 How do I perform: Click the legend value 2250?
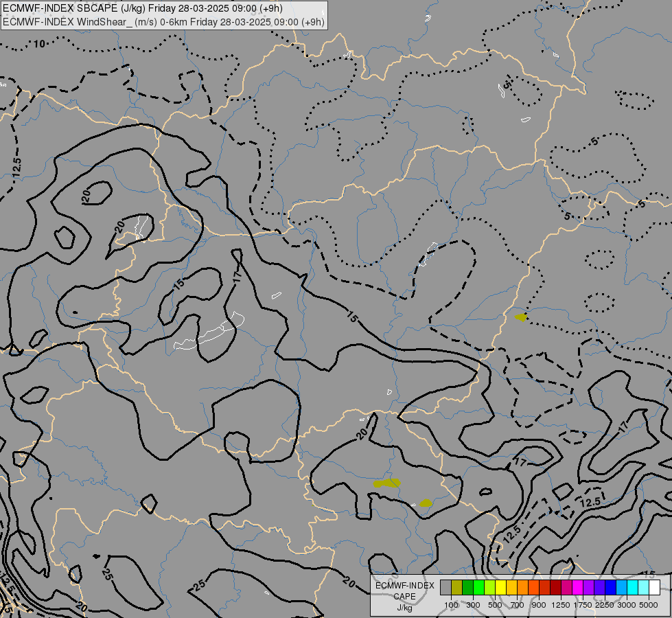604,605
